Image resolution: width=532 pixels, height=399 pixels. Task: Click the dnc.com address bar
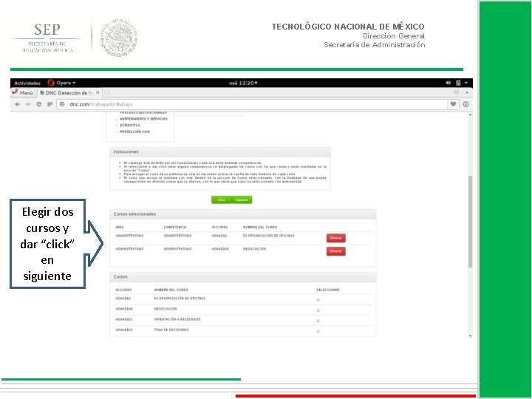(x=251, y=104)
